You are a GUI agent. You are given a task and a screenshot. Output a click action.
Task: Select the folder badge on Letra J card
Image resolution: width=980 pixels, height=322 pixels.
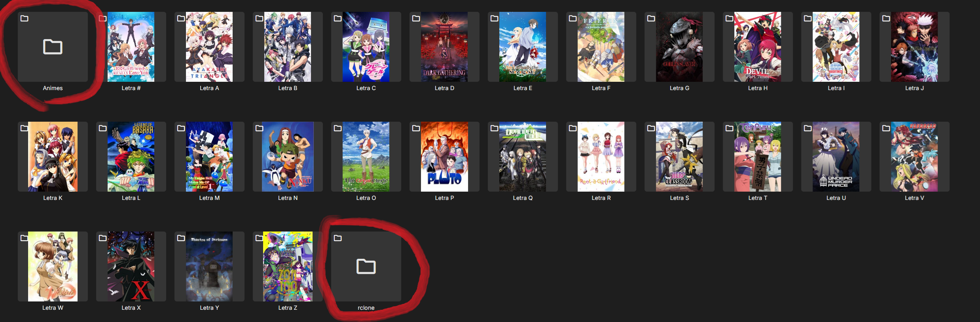pos(886,18)
